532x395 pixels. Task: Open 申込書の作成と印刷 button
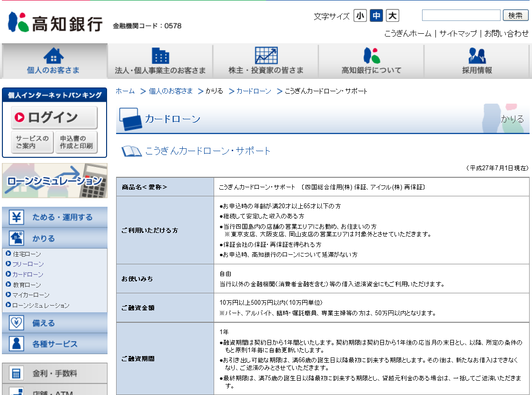tap(76, 142)
